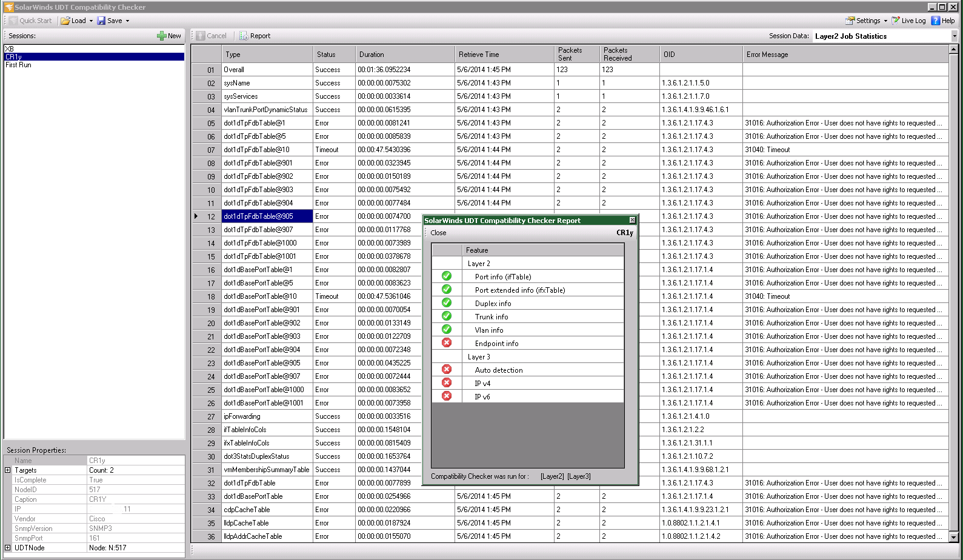Viewport: 963px width, 560px height.
Task: Open the Session Data dropdown
Action: point(955,36)
